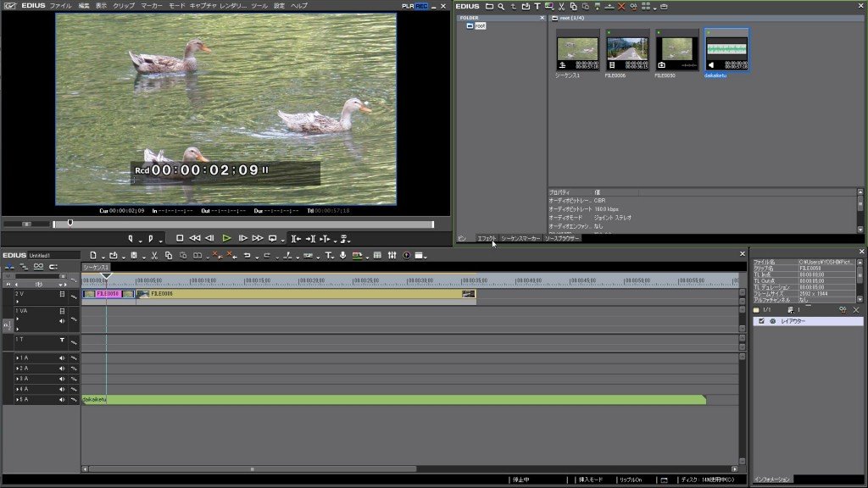Click the microphone voice-over icon
This screenshot has height=488, width=868.
342,255
